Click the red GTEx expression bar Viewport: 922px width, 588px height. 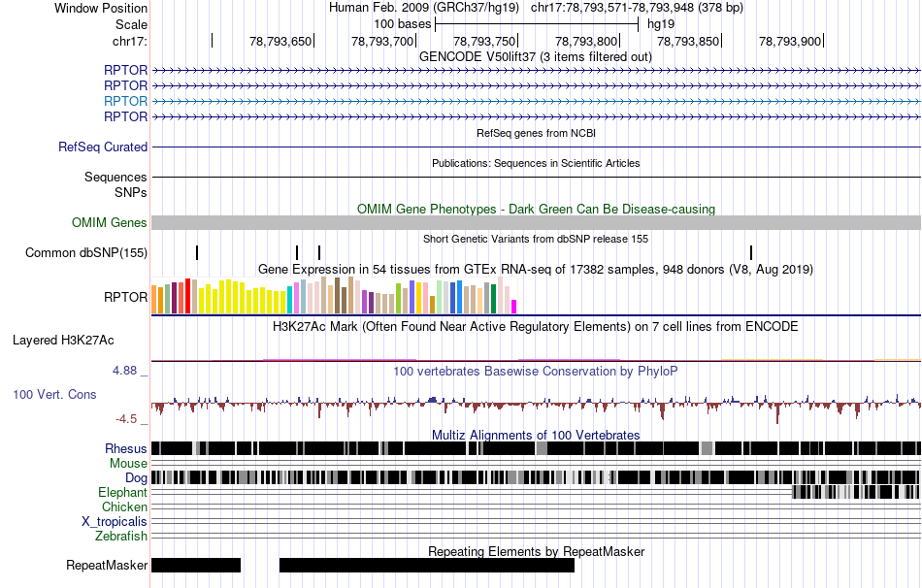187,296
